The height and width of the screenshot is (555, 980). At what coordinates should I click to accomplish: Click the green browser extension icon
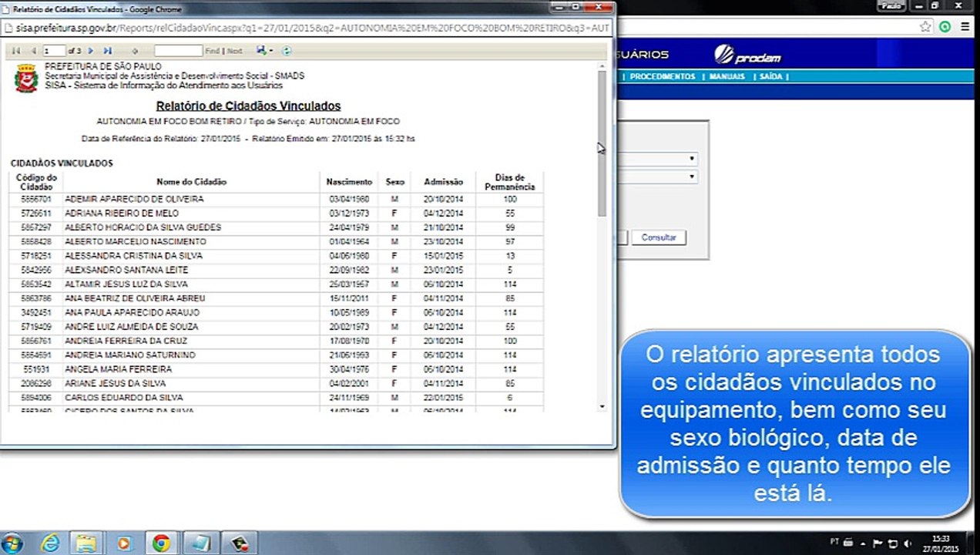(x=945, y=26)
